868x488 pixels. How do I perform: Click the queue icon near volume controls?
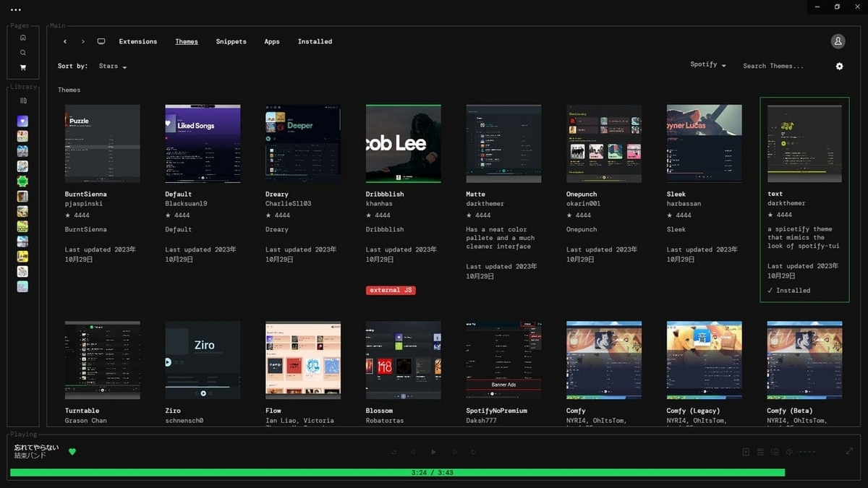760,451
